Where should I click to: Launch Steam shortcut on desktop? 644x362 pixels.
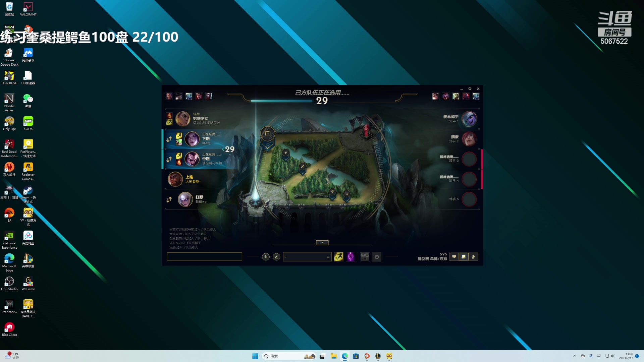click(x=28, y=194)
